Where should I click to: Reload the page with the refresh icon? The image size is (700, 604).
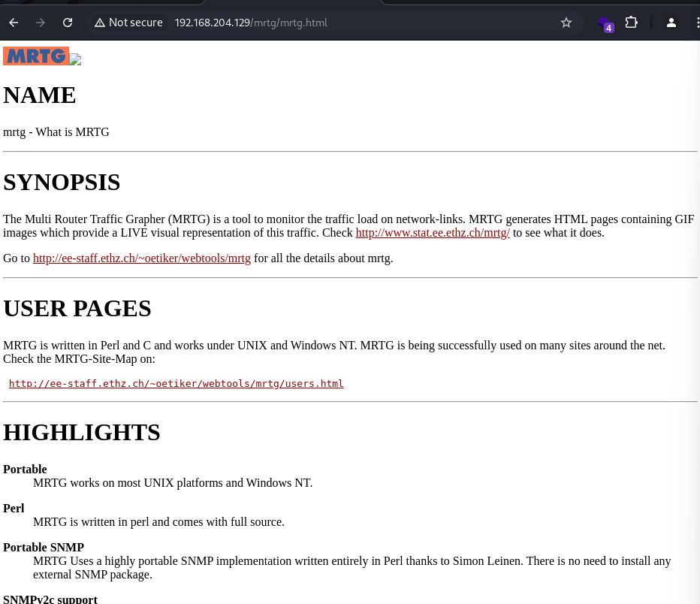click(68, 23)
